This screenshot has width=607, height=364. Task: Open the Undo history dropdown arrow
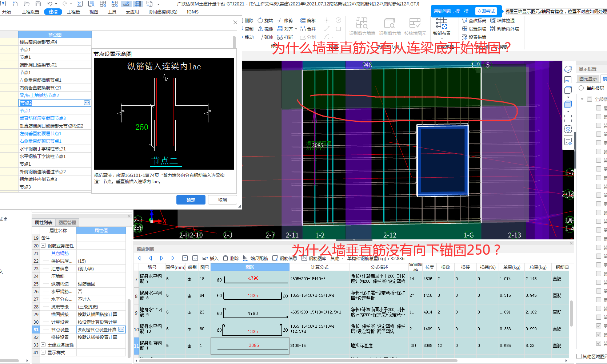[x=56, y=4]
